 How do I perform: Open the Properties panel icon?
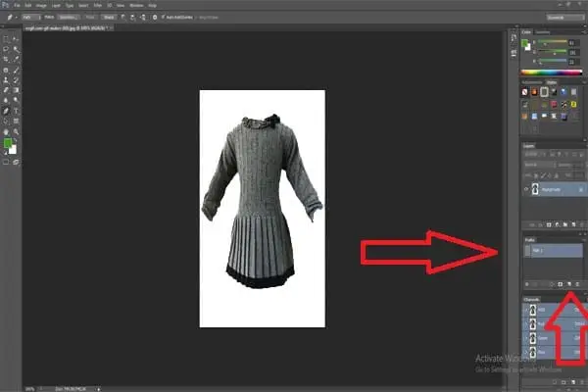pos(514,53)
